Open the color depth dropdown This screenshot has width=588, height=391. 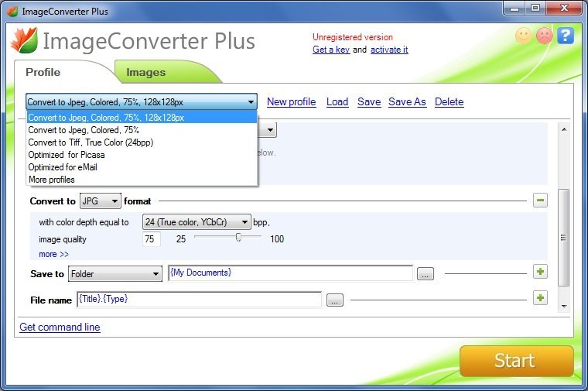tap(197, 222)
